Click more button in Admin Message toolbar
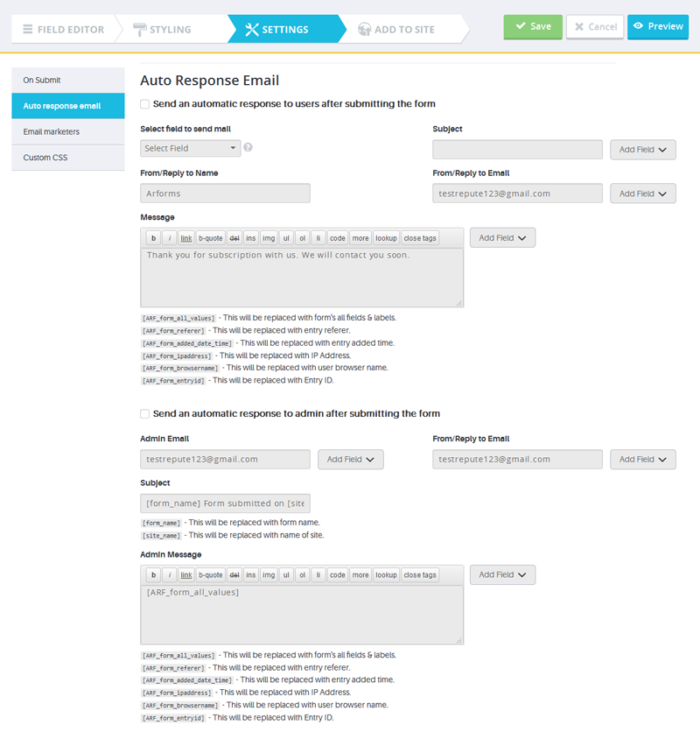 pyautogui.click(x=360, y=575)
